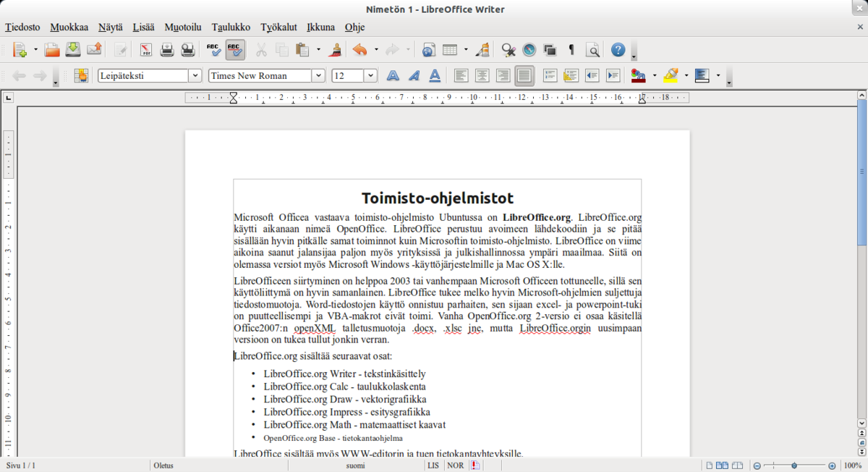
Task: Toggle nonprinting characters pilcrow
Action: click(571, 50)
